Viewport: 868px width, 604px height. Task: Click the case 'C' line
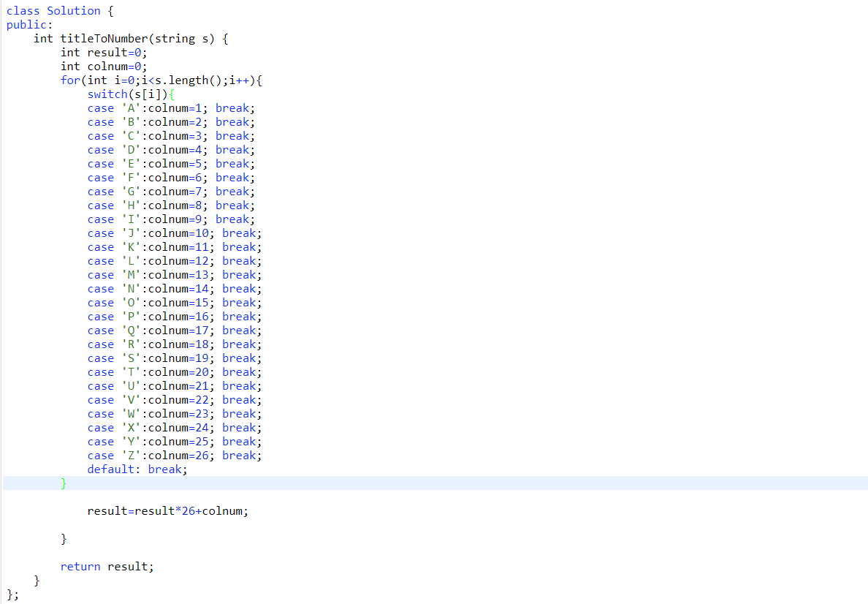click(x=171, y=136)
